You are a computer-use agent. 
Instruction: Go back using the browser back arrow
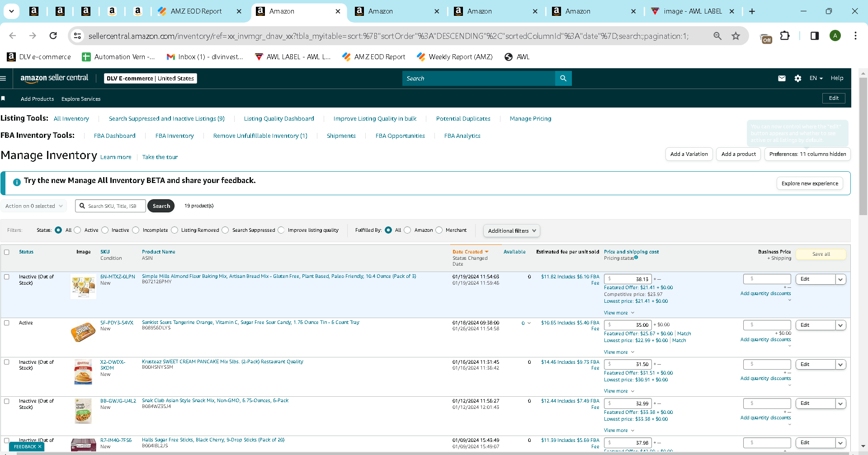13,36
